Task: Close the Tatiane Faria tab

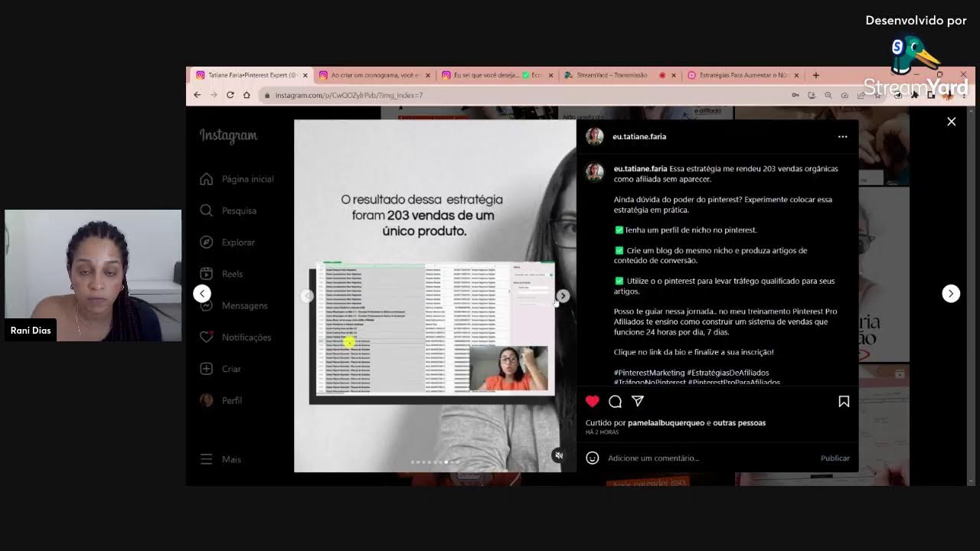Action: (x=305, y=75)
